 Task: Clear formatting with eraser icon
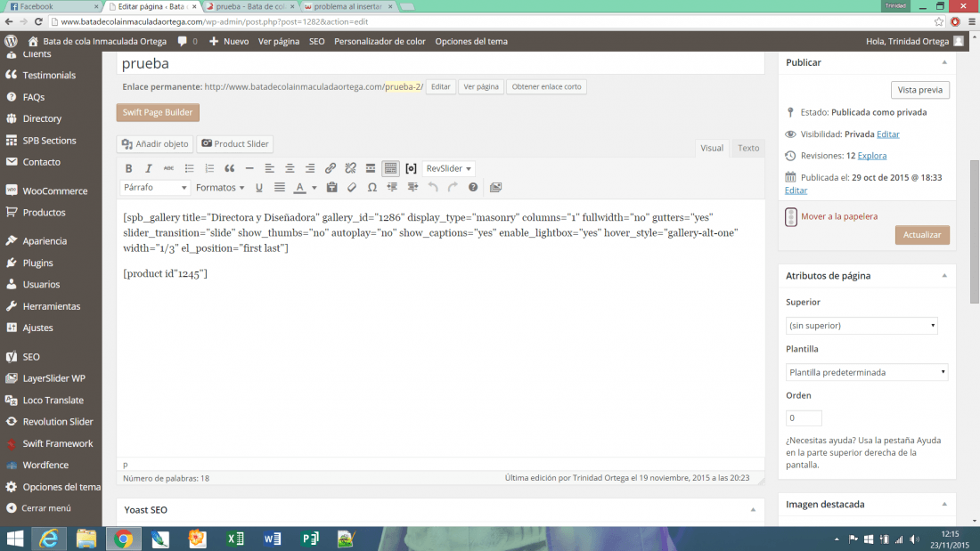click(x=352, y=188)
